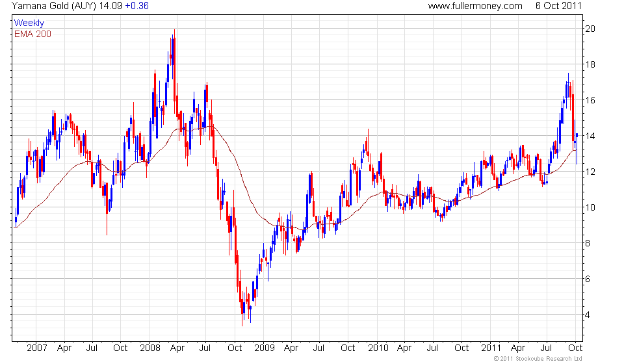637x364 pixels.
Task: Click the 2007 year marker on time axis
Action: point(37,348)
